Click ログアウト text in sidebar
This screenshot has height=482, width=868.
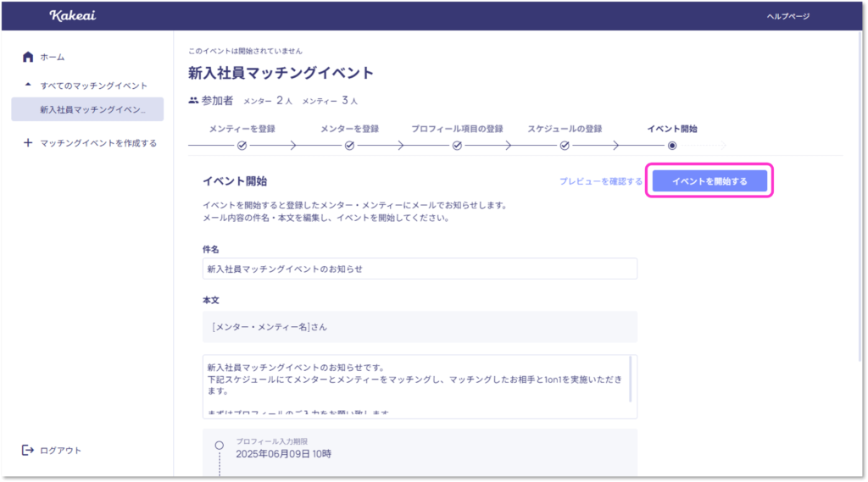(60, 450)
